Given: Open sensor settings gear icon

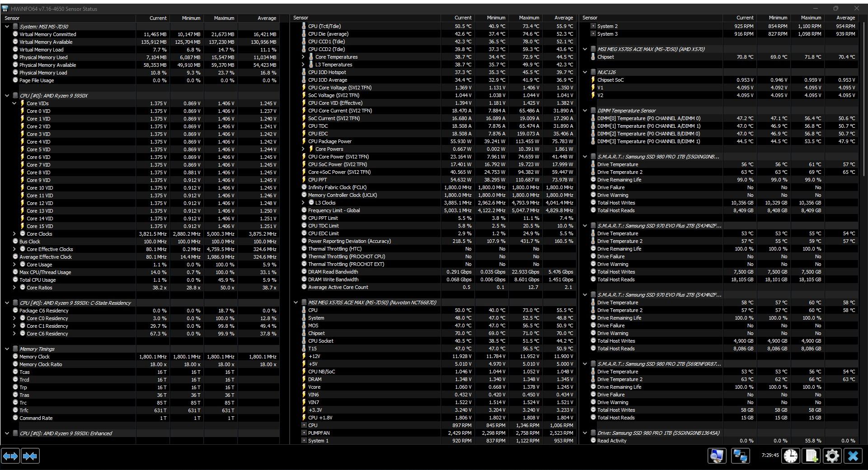Looking at the screenshot, I should [832, 456].
